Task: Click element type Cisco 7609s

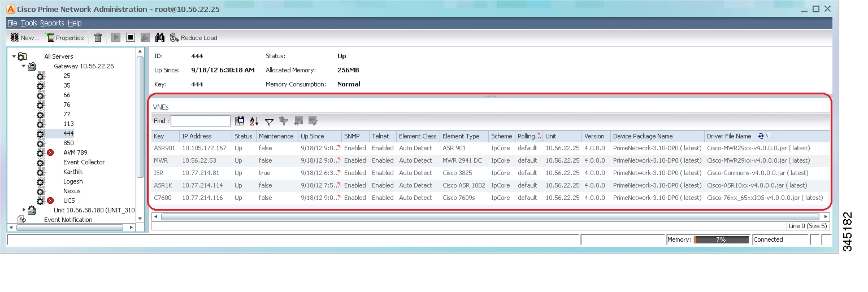Action: (459, 198)
